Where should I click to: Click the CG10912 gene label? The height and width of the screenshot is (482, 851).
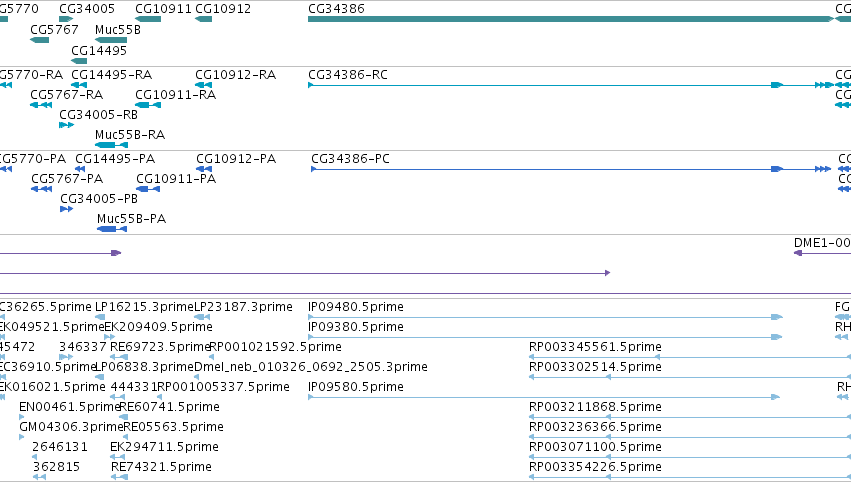[223, 9]
